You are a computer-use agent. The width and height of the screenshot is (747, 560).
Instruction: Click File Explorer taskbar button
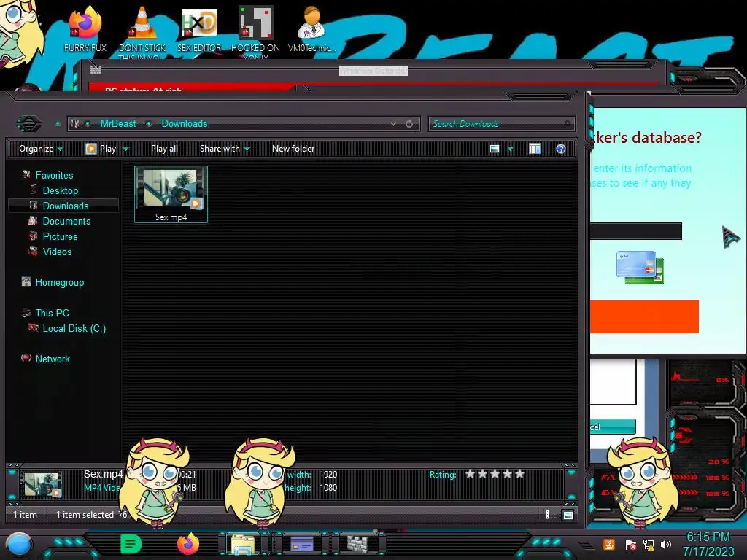coord(244,544)
